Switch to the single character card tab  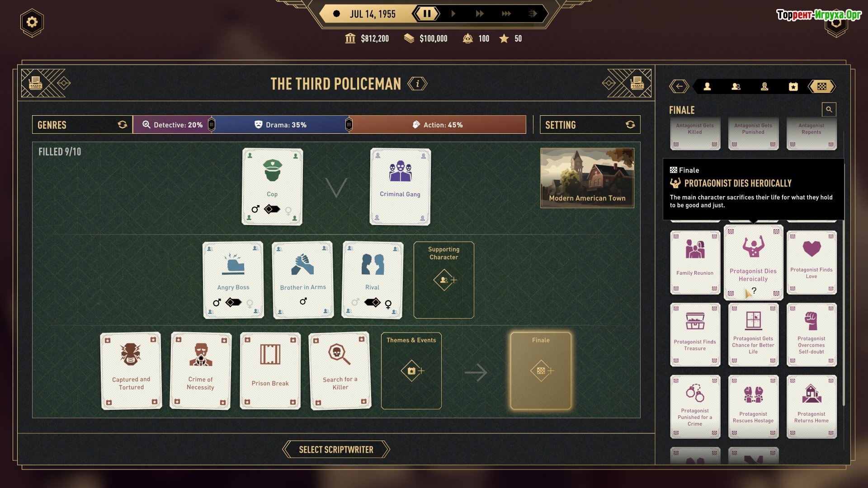tap(707, 86)
